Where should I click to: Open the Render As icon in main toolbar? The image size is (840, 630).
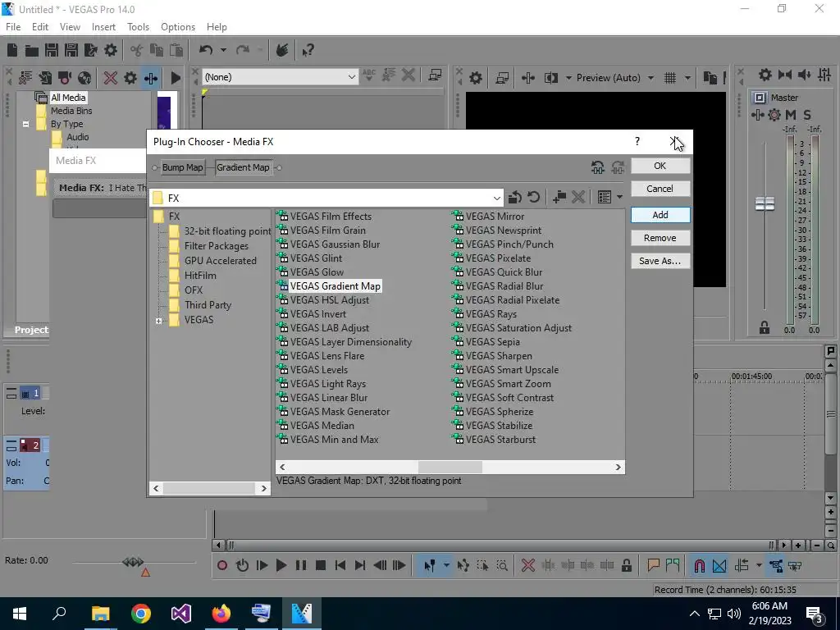coord(91,50)
